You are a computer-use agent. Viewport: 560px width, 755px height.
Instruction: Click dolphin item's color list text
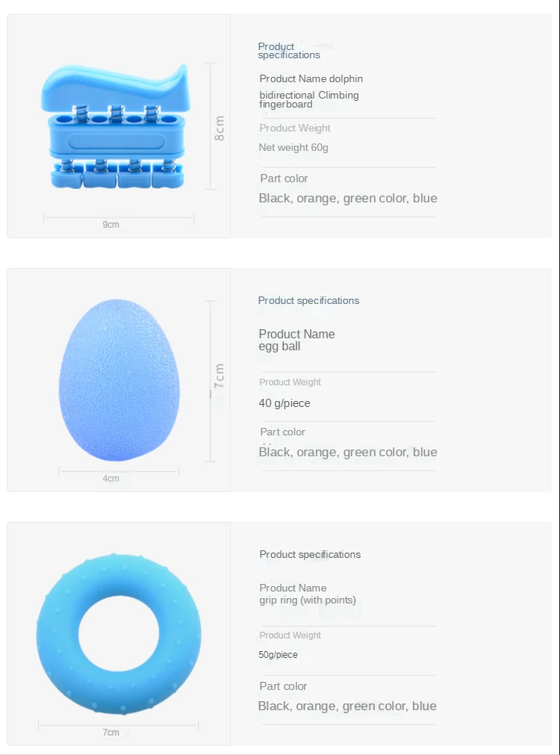[x=347, y=199]
